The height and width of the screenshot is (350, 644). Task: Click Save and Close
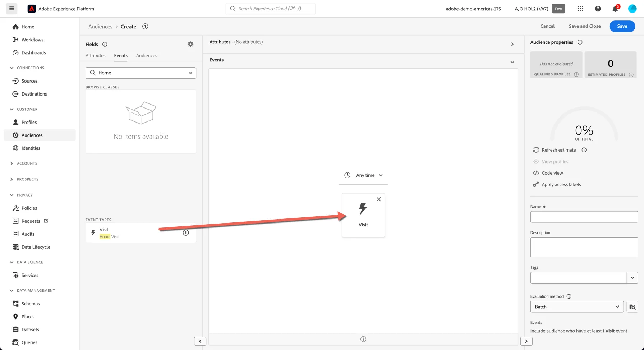585,26
